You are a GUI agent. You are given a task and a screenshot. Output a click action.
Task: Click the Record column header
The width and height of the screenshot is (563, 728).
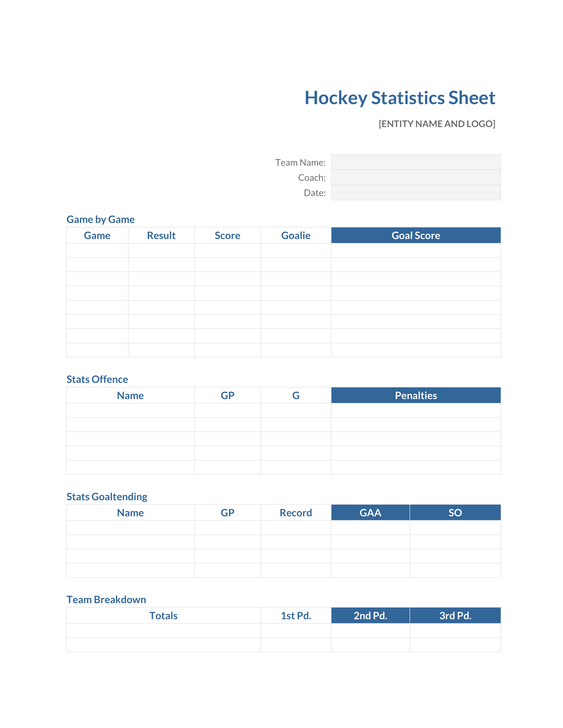pyautogui.click(x=296, y=512)
